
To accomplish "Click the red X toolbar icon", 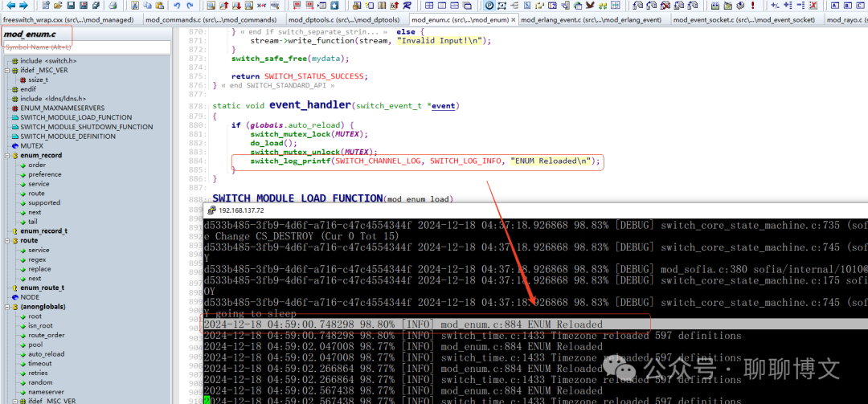I will (813, 6).
